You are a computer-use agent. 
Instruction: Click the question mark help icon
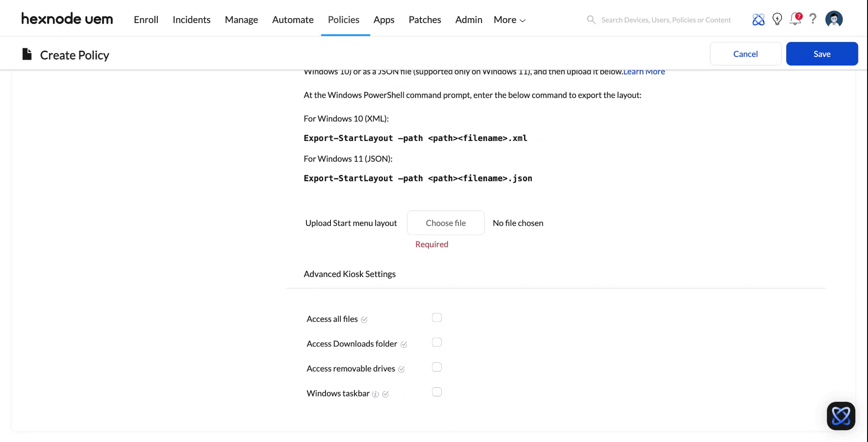pos(813,19)
